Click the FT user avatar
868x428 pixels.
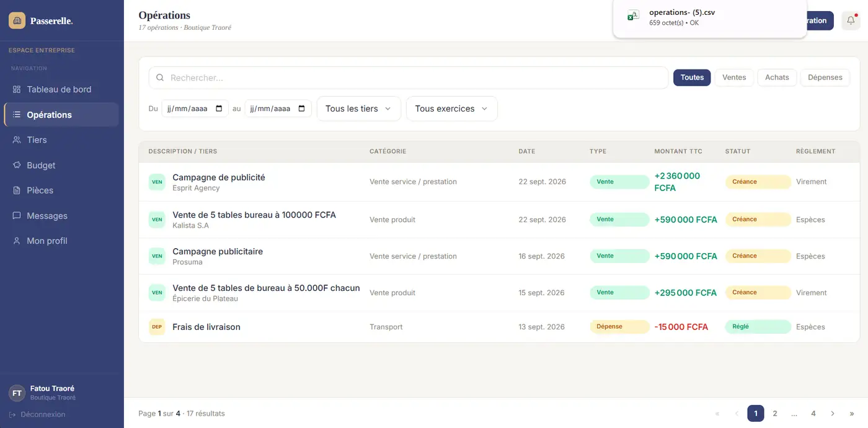(x=17, y=393)
